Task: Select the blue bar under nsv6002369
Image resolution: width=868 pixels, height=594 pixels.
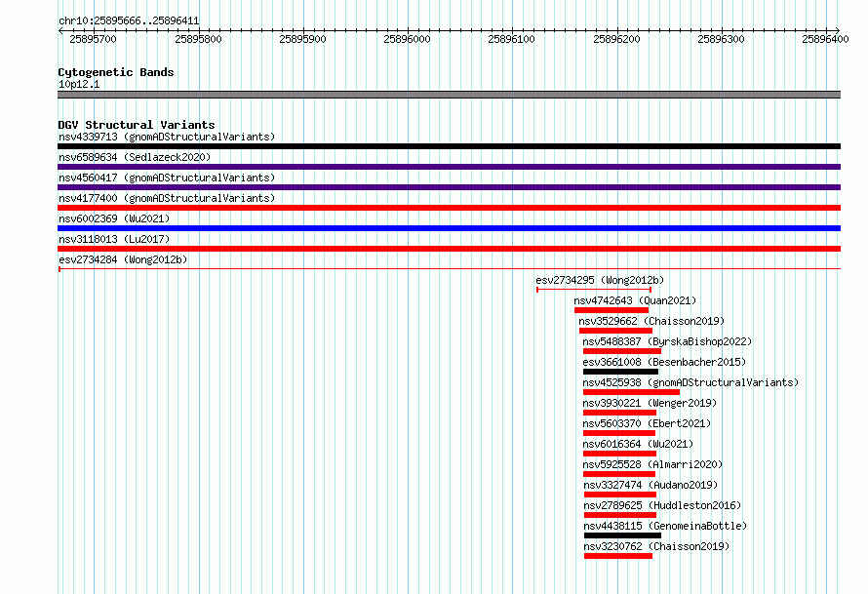Action: coord(449,228)
